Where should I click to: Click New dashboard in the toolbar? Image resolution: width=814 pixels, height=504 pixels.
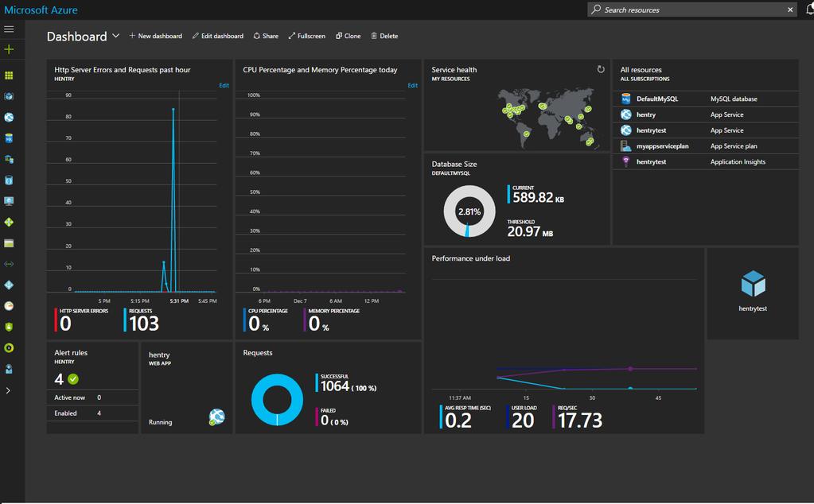(x=156, y=36)
